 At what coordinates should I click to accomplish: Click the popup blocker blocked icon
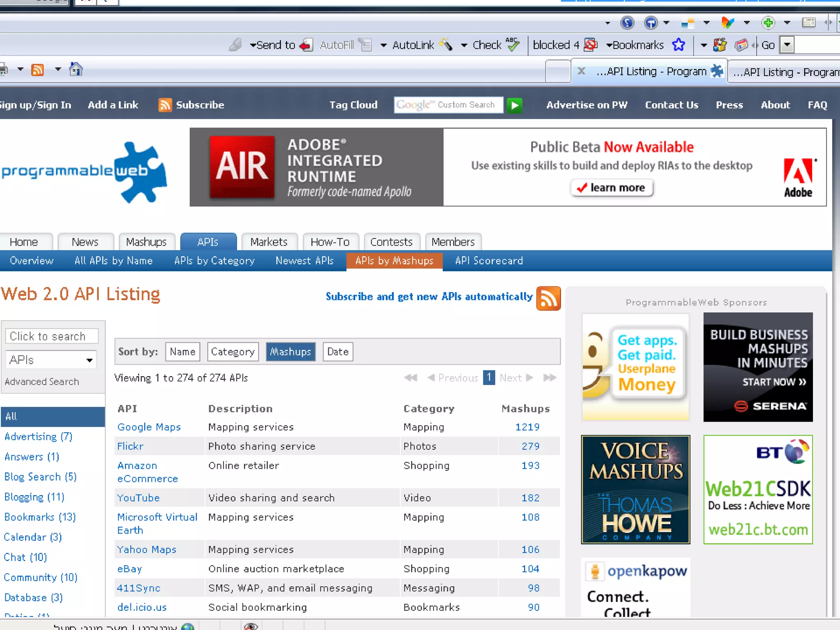click(590, 45)
